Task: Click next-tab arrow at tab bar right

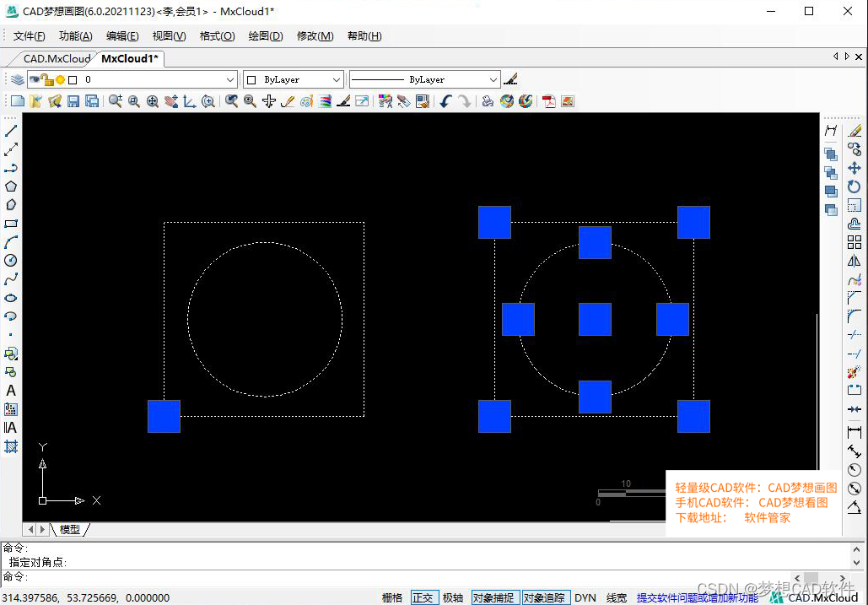Action: coord(847,56)
